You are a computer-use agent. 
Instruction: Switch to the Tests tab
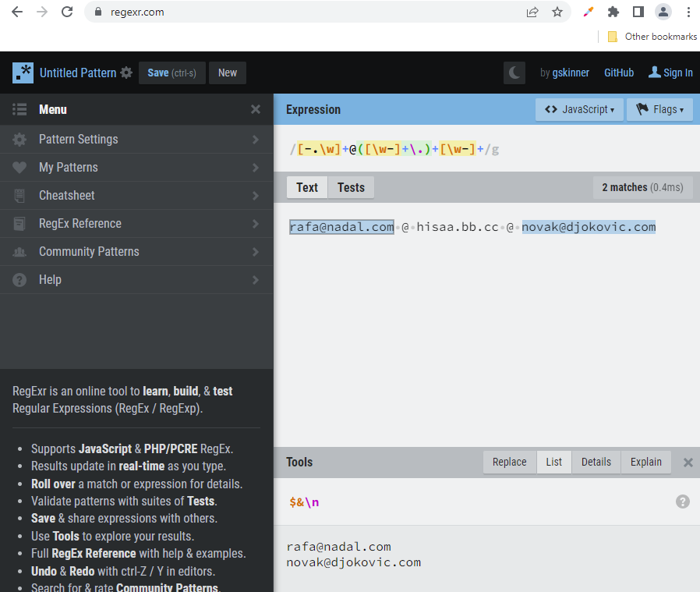(351, 187)
